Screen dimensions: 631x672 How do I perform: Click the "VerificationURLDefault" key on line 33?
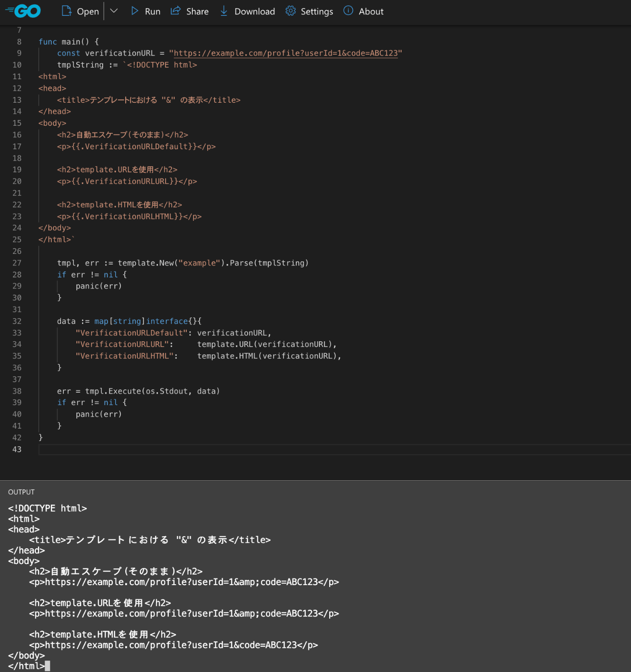point(131,333)
